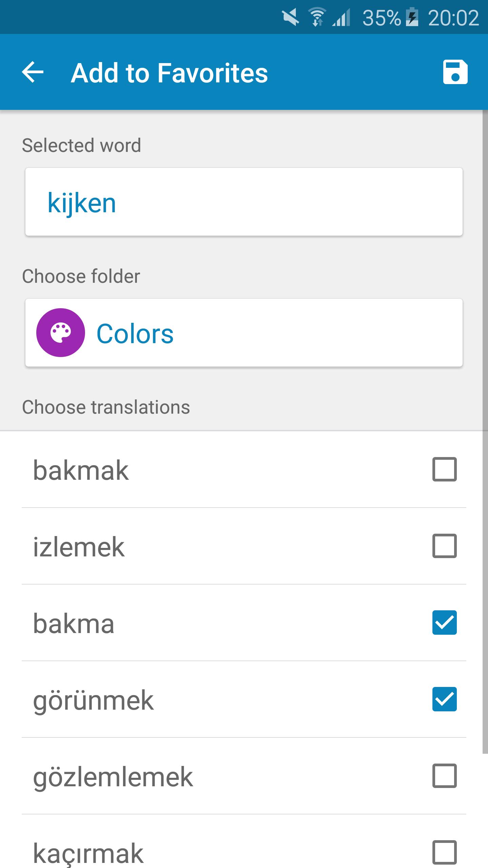Image resolution: width=488 pixels, height=868 pixels.
Task: Tap the Wi-Fi status icon
Action: 317,17
